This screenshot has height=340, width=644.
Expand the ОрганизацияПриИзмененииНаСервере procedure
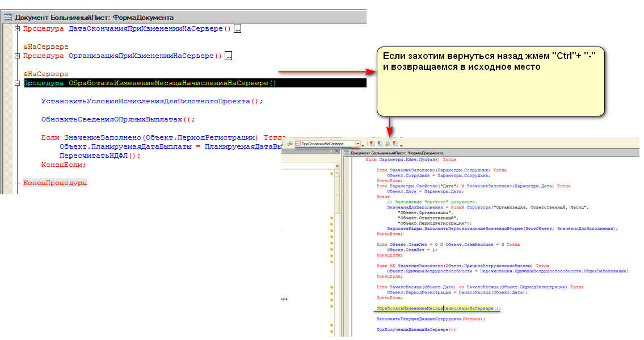(17, 56)
